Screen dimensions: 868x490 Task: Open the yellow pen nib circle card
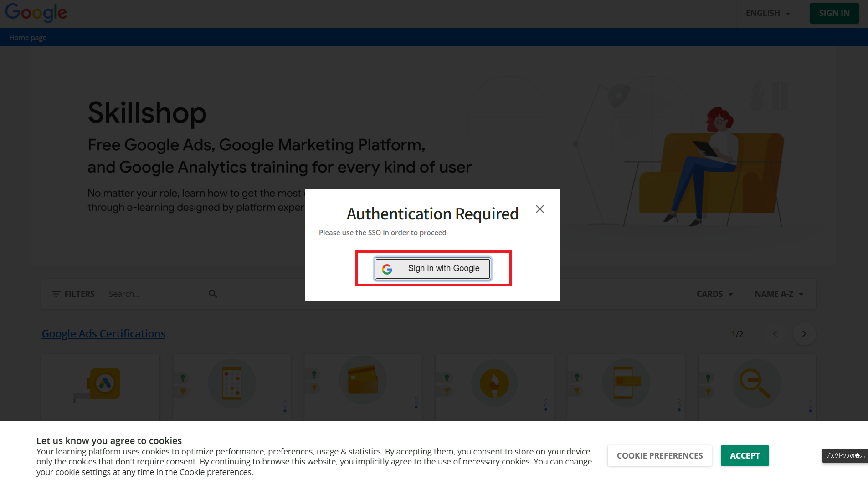click(494, 388)
